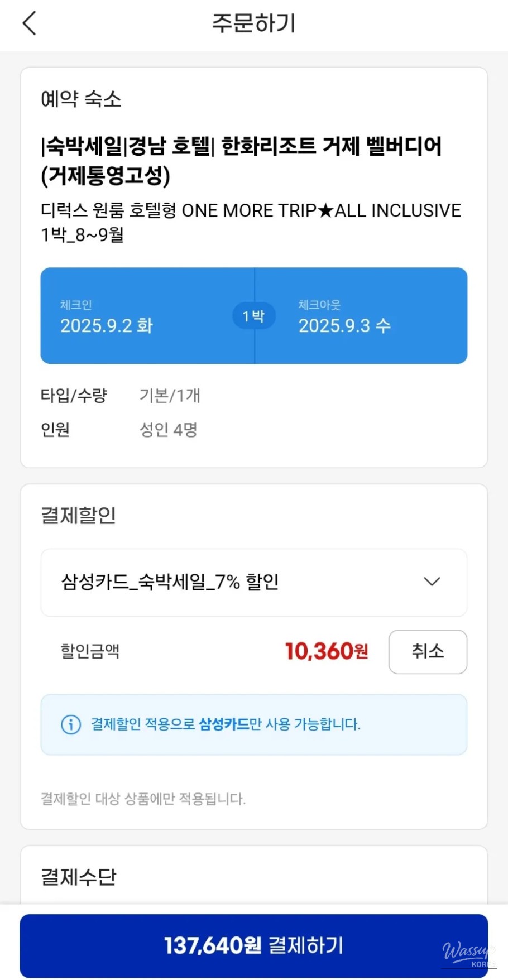Cancel the discount with 취소 button

[x=428, y=651]
